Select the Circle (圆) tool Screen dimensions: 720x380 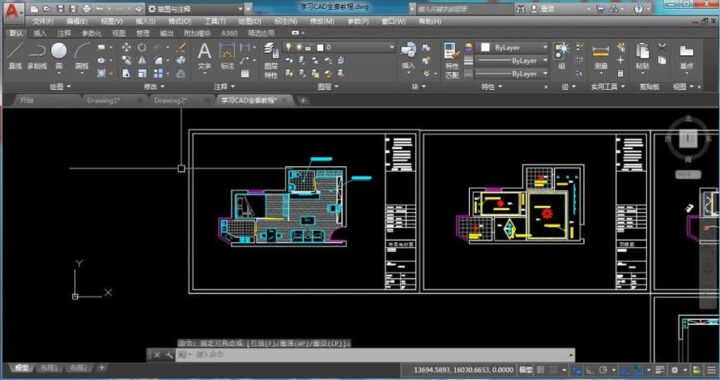(x=59, y=56)
